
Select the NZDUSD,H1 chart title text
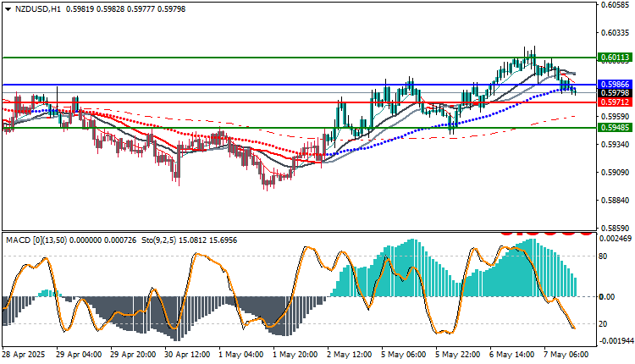(x=37, y=9)
